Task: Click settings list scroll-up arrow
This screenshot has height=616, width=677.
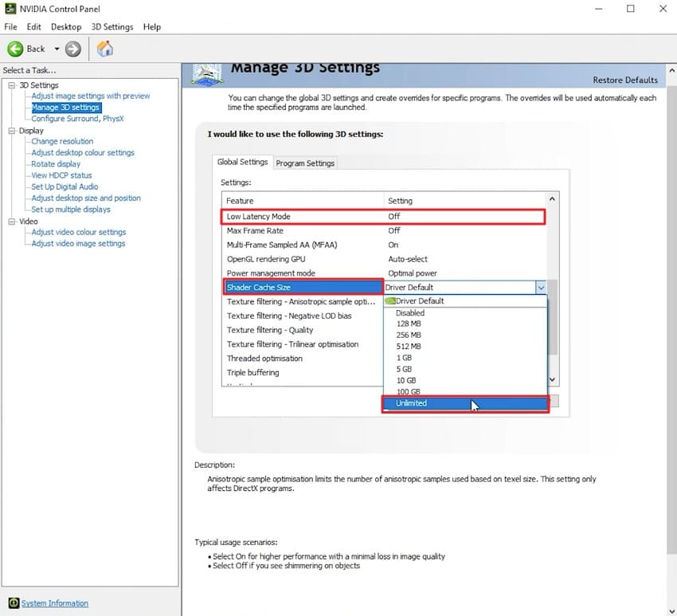Action: pos(552,199)
